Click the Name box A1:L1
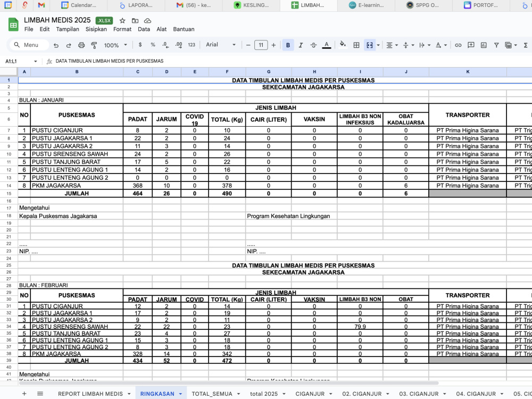The height and width of the screenshot is (399, 532). click(x=18, y=61)
